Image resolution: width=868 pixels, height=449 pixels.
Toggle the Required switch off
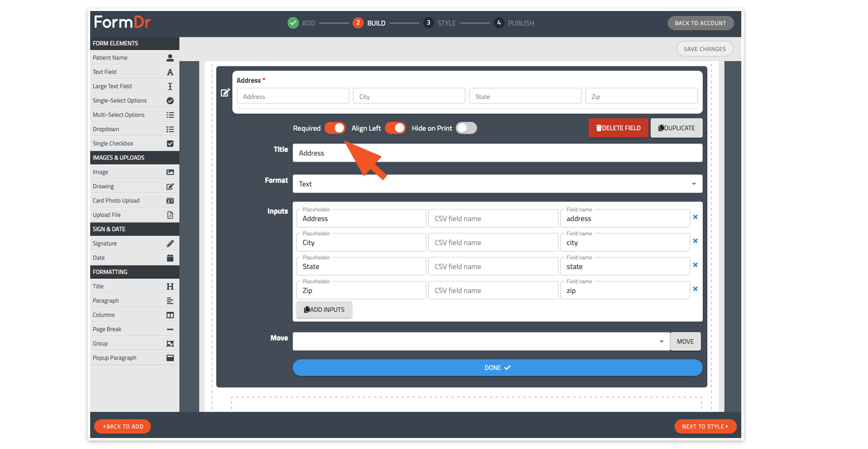point(335,128)
